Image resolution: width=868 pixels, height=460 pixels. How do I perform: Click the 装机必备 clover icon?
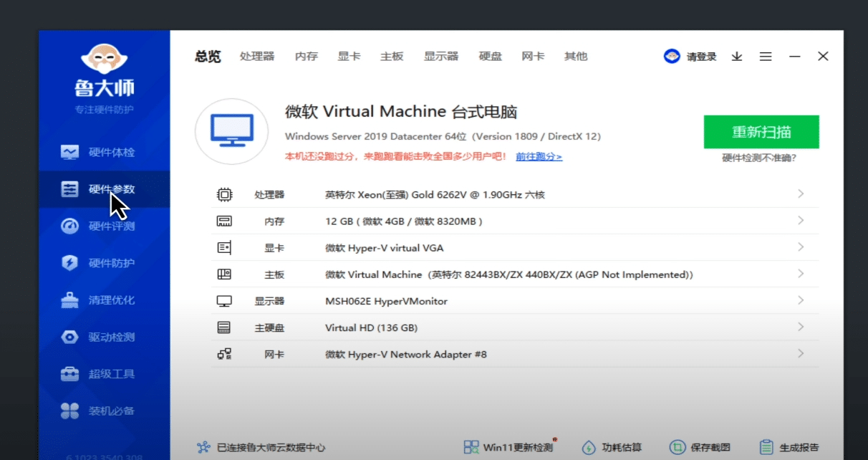coord(69,411)
